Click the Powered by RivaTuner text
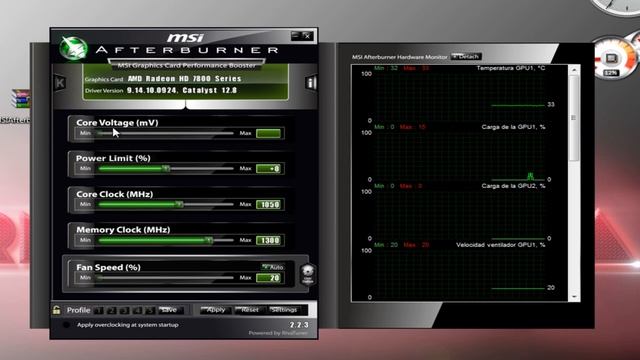Screen dimensions: 640x360 pyautogui.click(x=278, y=333)
